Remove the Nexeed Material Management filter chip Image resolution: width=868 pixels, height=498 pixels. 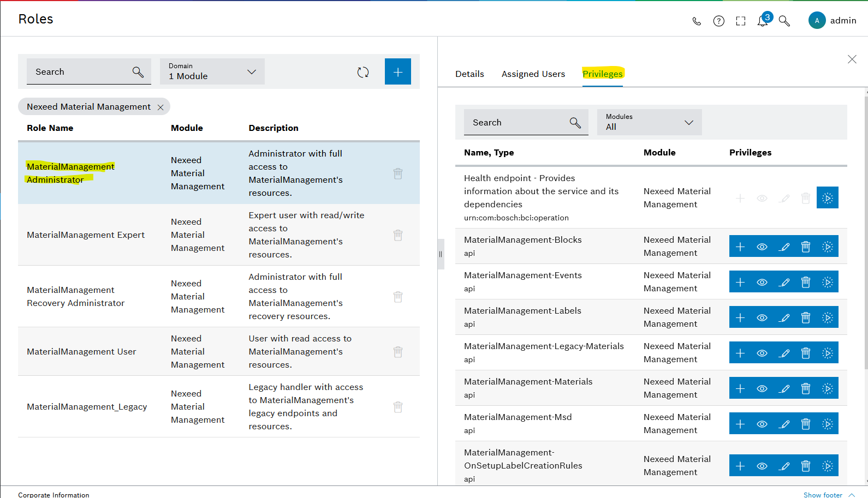pyautogui.click(x=160, y=107)
